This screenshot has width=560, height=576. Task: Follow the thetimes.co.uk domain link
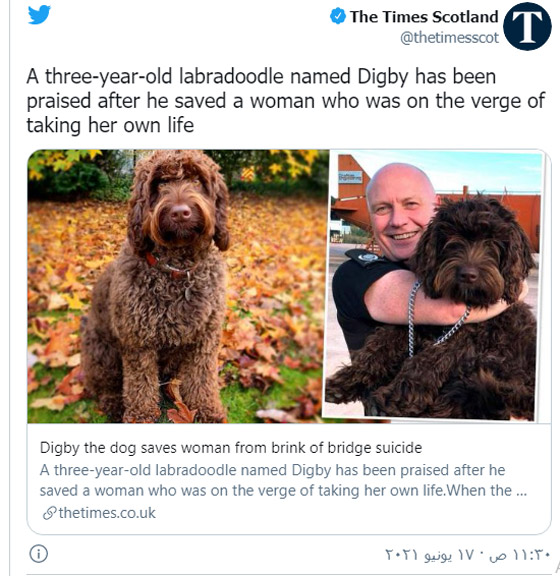[x=107, y=513]
